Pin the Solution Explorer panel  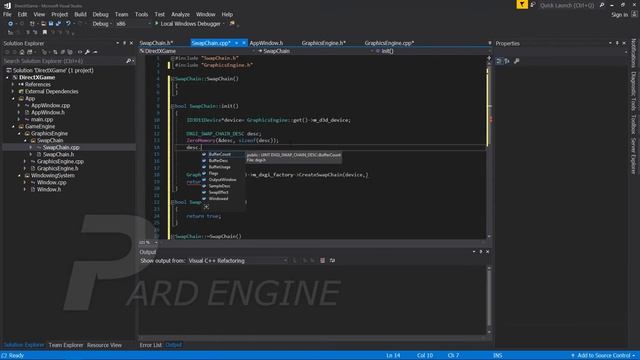click(x=124, y=43)
